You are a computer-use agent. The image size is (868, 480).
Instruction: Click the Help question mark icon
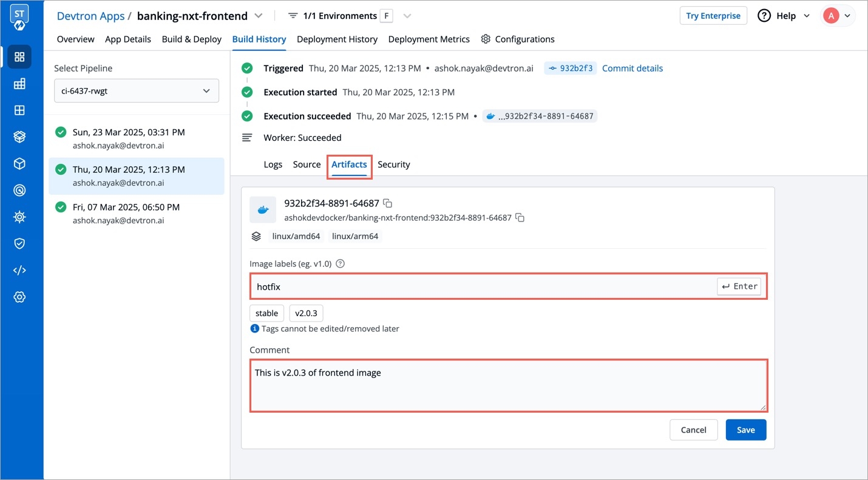pyautogui.click(x=764, y=16)
